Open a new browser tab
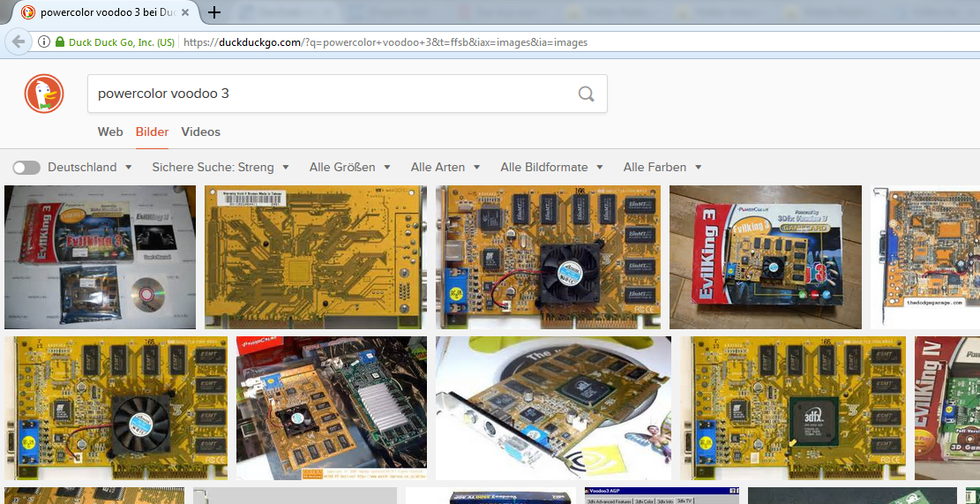Image resolution: width=980 pixels, height=504 pixels. click(x=213, y=12)
